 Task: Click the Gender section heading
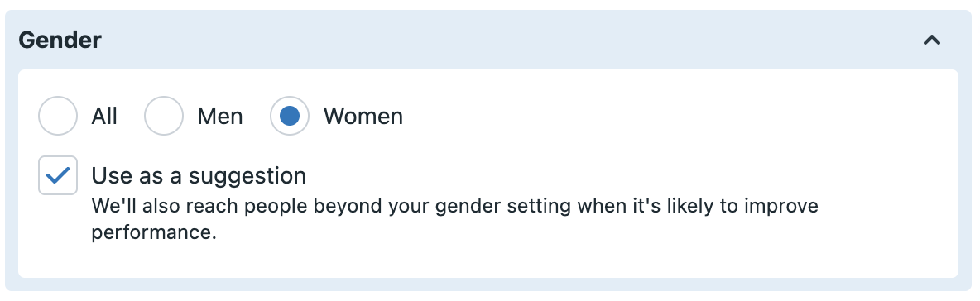pyautogui.click(x=60, y=41)
